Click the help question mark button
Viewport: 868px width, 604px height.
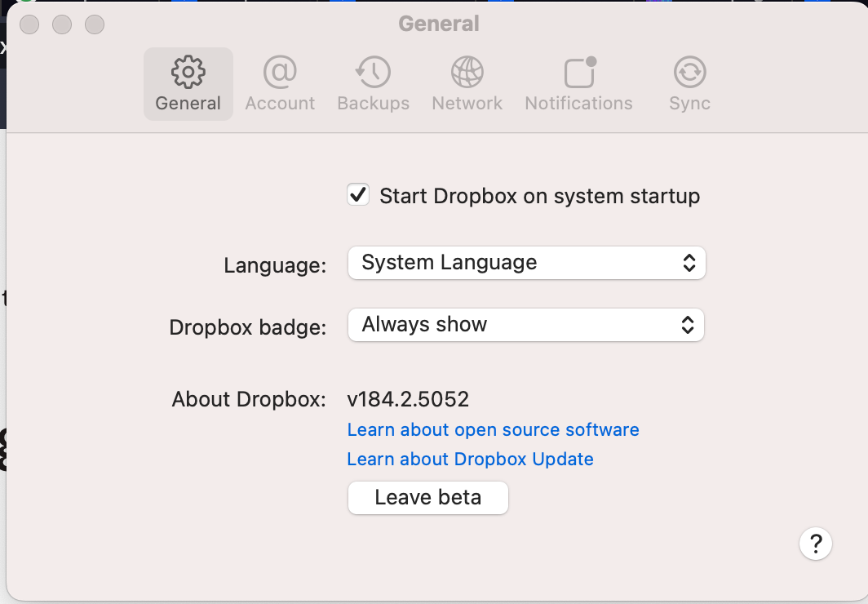click(816, 544)
